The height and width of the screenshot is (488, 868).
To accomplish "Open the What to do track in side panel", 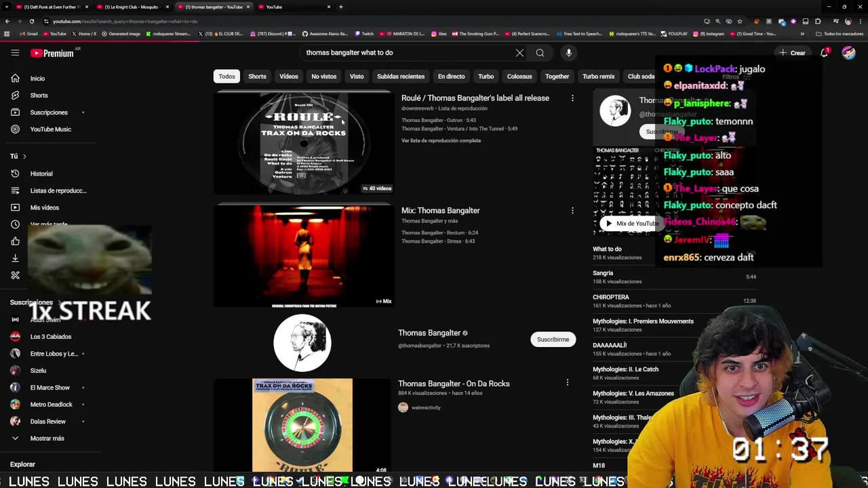I will tap(607, 249).
